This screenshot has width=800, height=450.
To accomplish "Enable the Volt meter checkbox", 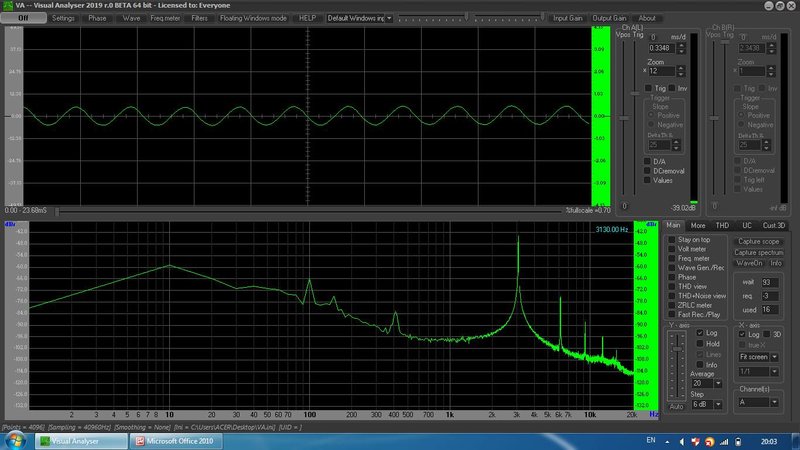I will coord(672,249).
